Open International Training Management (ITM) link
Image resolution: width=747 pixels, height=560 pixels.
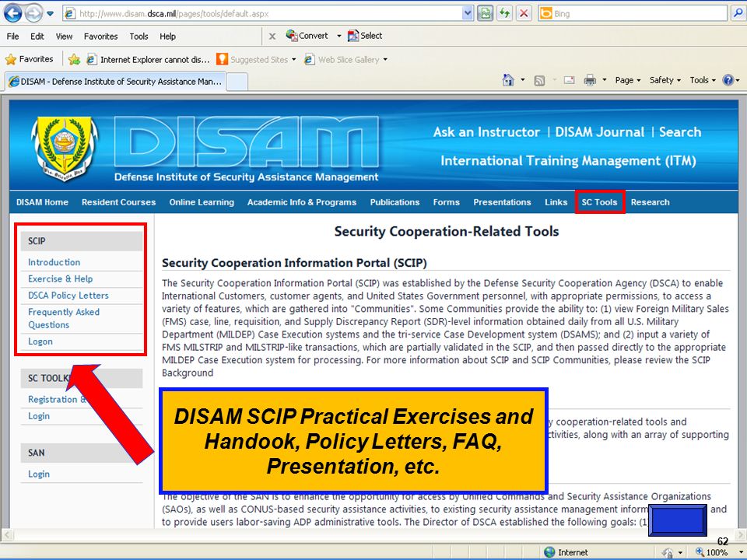[x=568, y=161]
